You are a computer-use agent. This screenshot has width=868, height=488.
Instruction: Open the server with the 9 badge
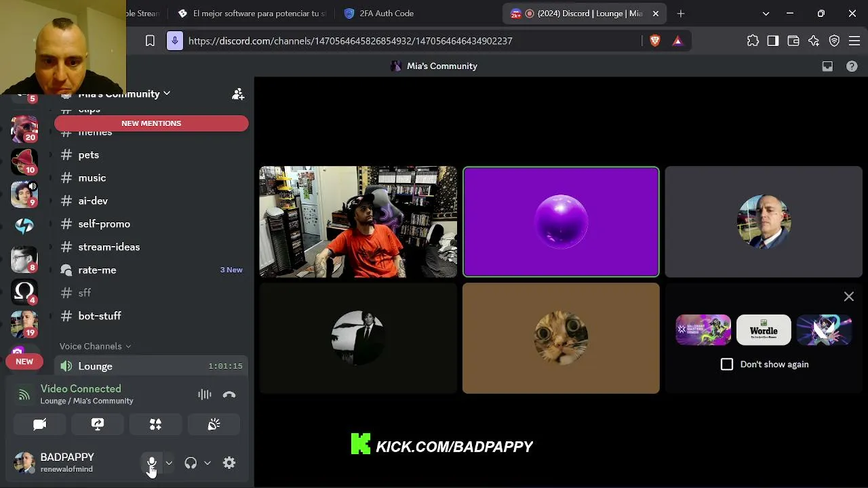pyautogui.click(x=24, y=194)
